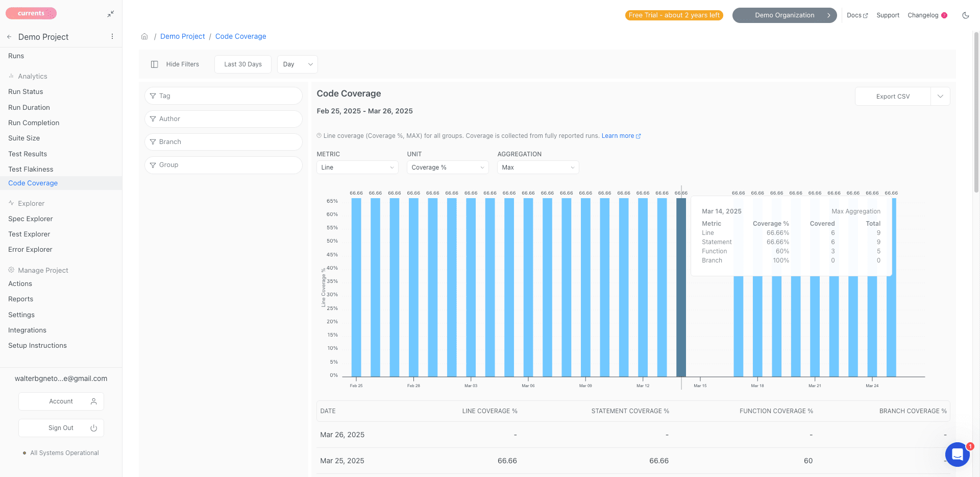980x477 pixels.
Task: Click the Line Coverage % column header
Action: (x=489, y=411)
